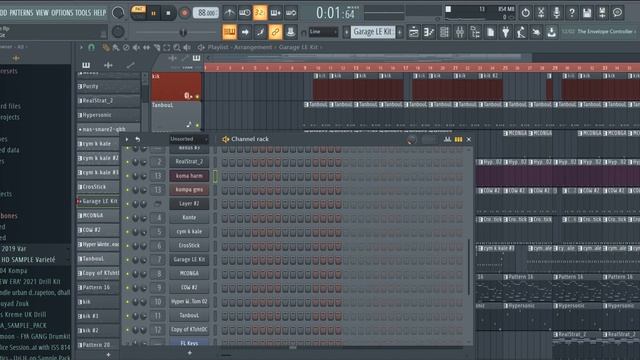
Task: Open the VIEW menu
Action: tap(42, 13)
